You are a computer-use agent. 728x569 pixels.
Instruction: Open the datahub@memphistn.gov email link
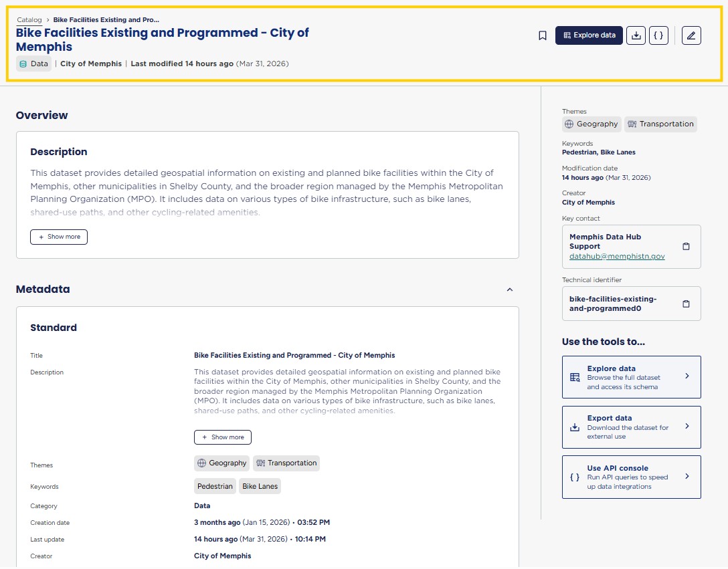(617, 256)
